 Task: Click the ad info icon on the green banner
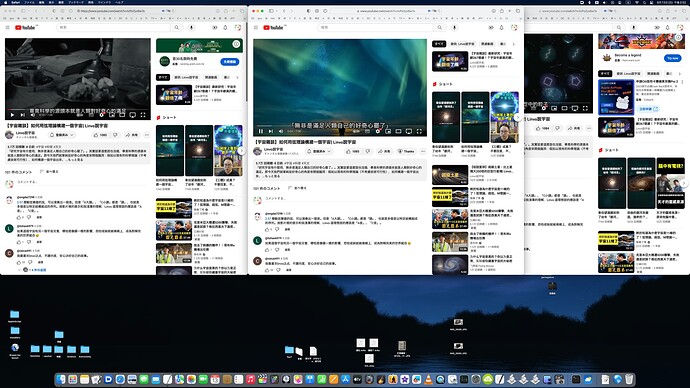click(236, 44)
